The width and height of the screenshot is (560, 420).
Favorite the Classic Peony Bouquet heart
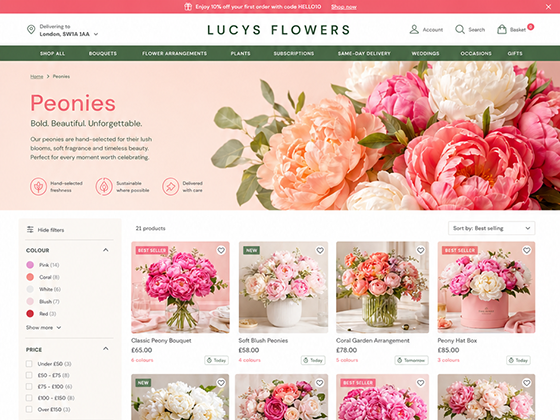(221, 250)
